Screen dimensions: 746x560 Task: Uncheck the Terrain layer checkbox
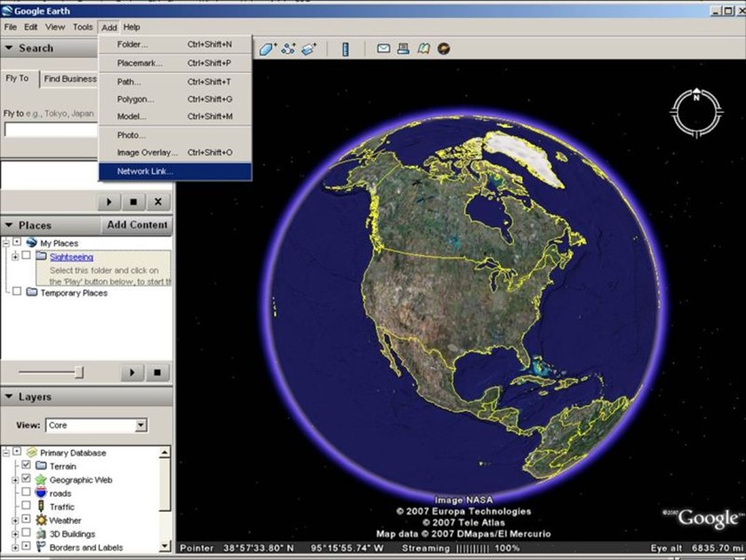tap(26, 466)
